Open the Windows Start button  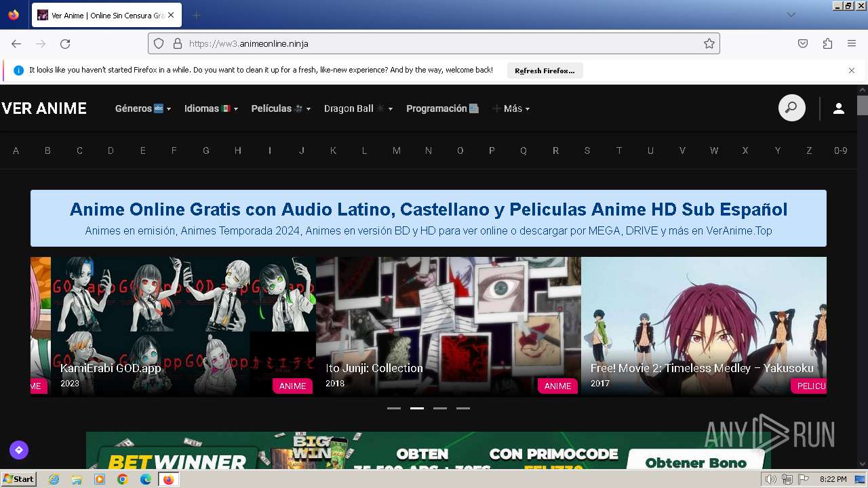pyautogui.click(x=19, y=479)
